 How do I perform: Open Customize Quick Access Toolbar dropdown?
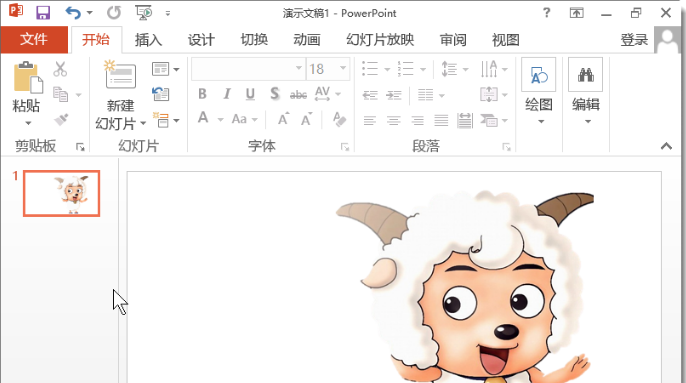pos(168,13)
